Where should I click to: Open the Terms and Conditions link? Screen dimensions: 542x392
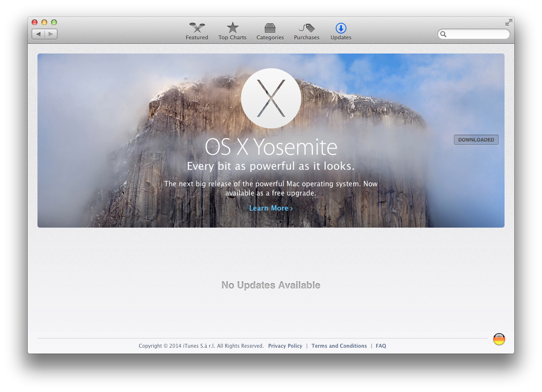(339, 346)
